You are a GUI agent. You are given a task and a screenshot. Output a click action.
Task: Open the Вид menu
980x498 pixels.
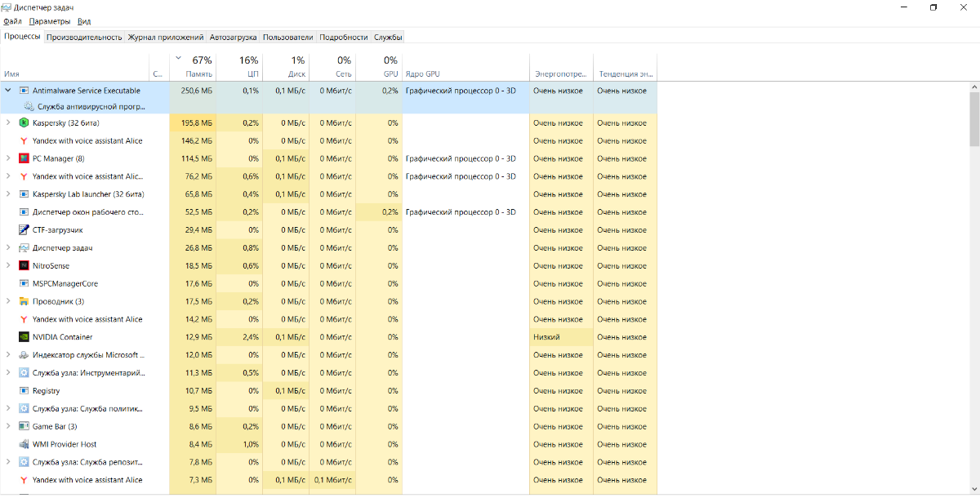[x=84, y=21]
